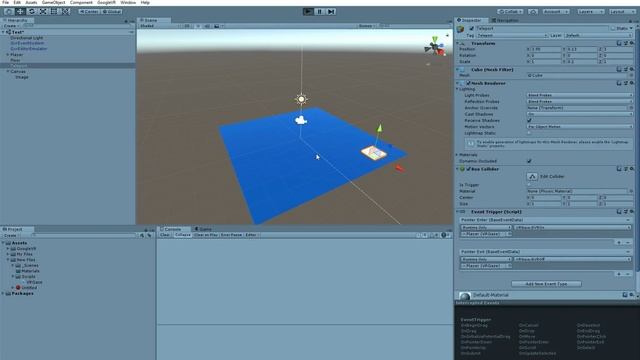Select the Rotate tool in toolbar
The height and width of the screenshot is (360, 640).
(31, 11)
